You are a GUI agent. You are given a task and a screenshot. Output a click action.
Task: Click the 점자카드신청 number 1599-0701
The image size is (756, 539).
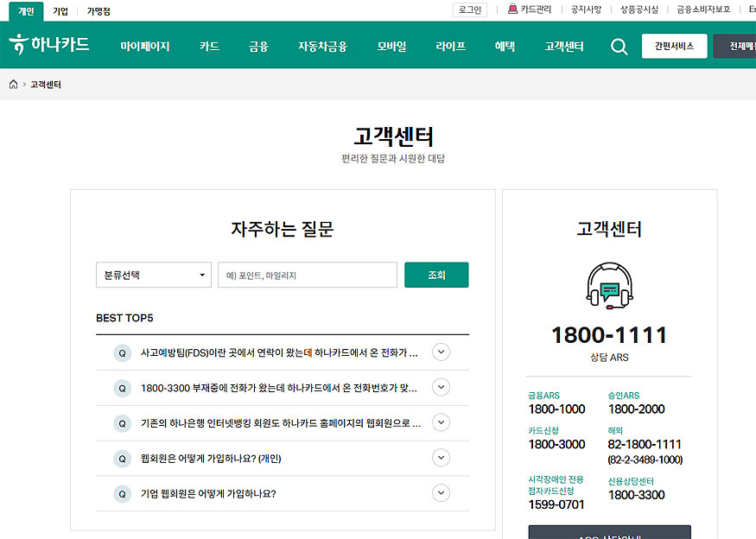click(556, 504)
